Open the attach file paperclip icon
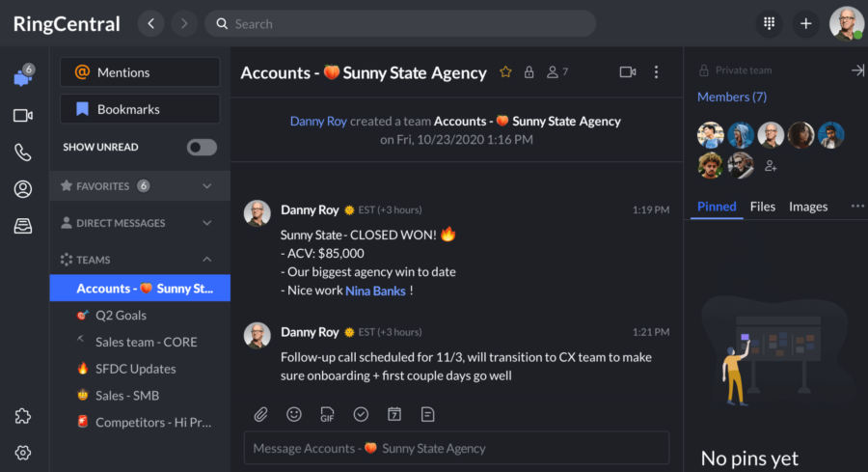This screenshot has height=472, width=868. pyautogui.click(x=260, y=414)
